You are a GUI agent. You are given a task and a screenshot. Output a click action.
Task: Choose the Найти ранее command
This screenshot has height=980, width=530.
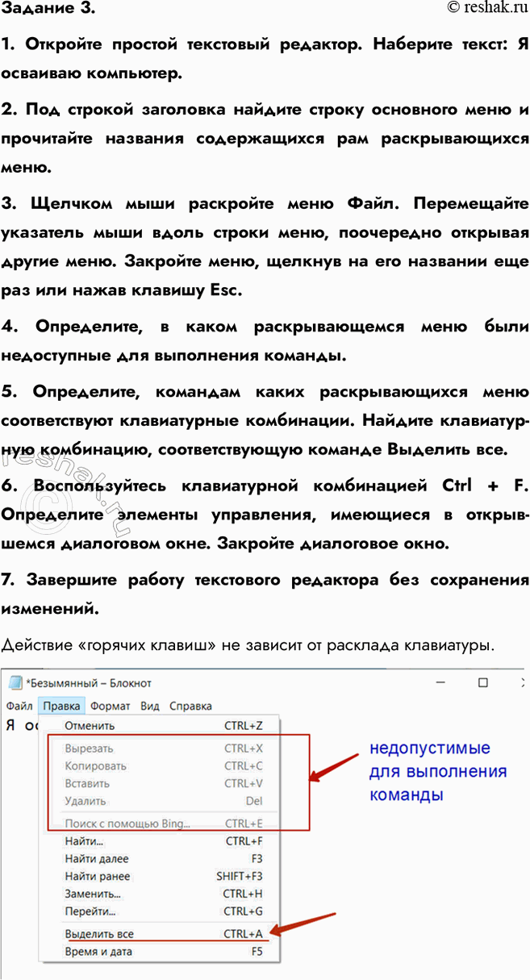(x=97, y=876)
